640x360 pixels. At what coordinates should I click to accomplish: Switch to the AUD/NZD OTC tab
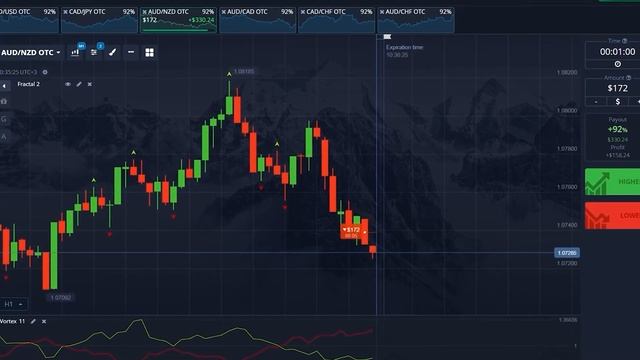(x=178, y=20)
